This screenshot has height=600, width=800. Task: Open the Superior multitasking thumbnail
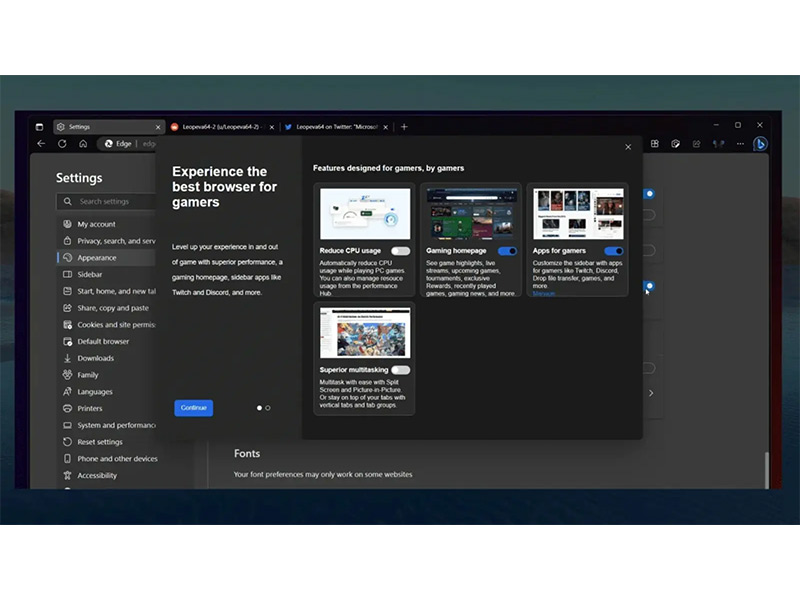coord(365,333)
